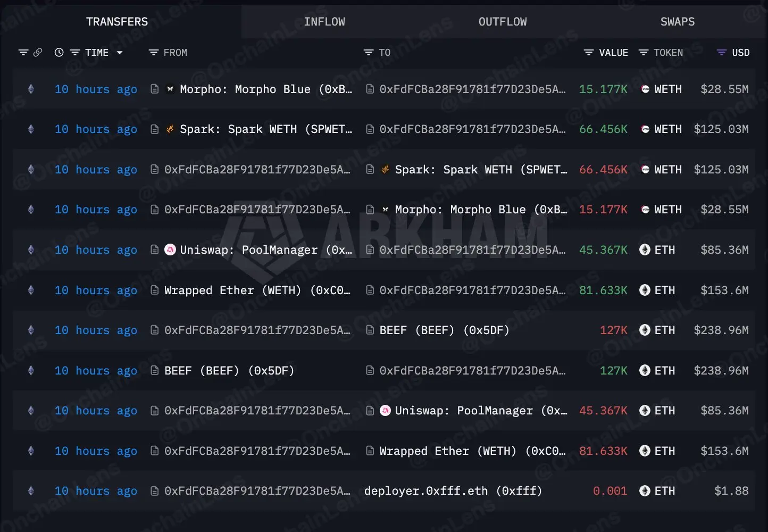
Task: Open the TO column filter
Action: pyautogui.click(x=369, y=53)
